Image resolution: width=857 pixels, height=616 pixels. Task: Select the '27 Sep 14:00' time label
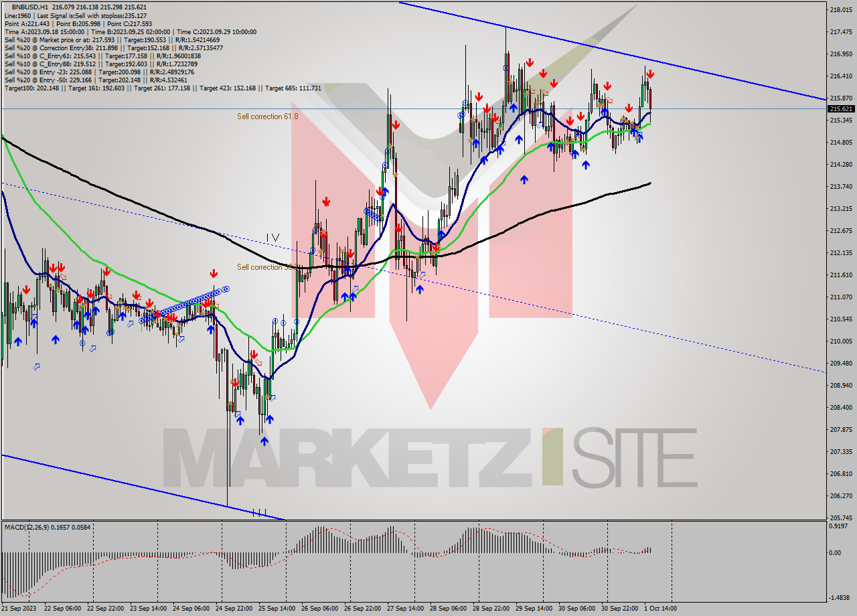point(406,609)
